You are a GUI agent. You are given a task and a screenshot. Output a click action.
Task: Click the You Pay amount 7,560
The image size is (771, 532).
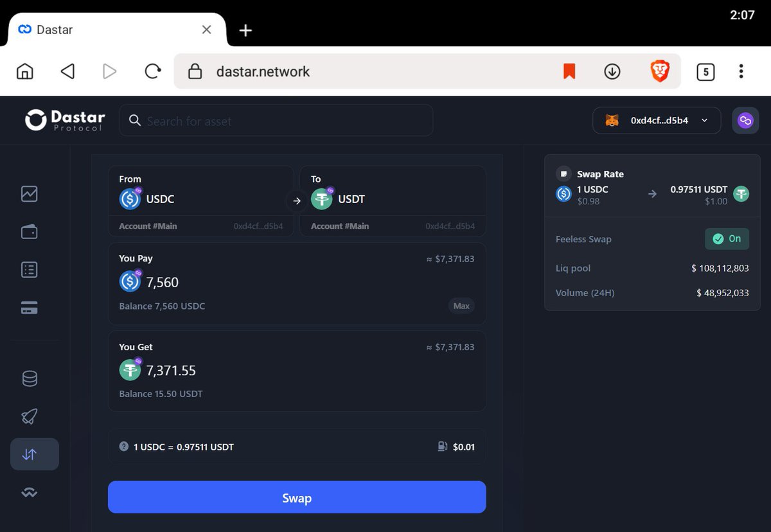(163, 282)
